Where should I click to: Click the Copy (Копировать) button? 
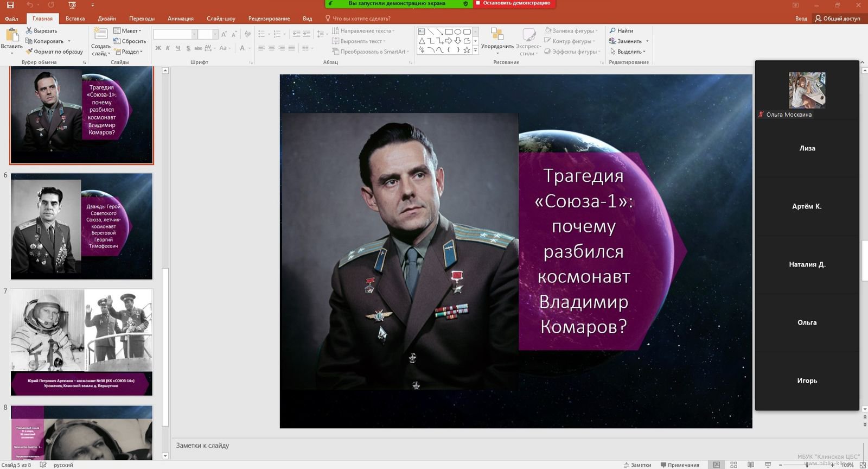pyautogui.click(x=45, y=41)
